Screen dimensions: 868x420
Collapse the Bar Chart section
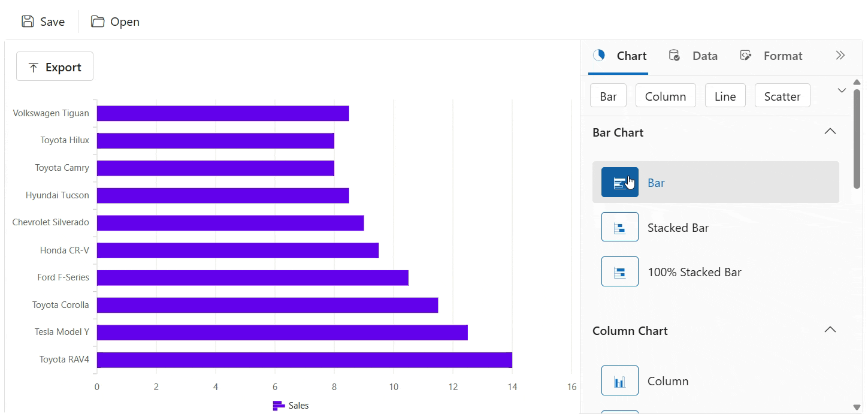(830, 132)
